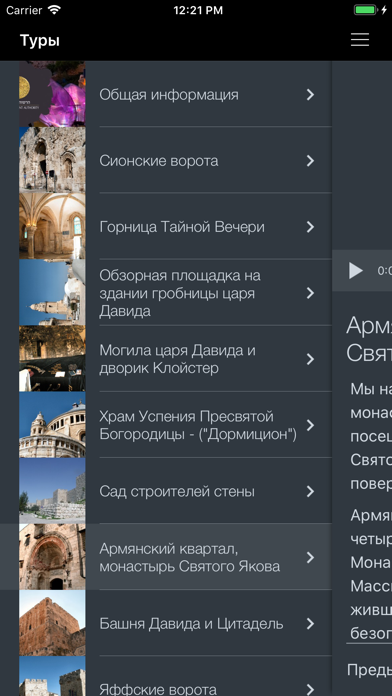Tap the Армянский квартал monastery thumbnail

click(x=52, y=557)
